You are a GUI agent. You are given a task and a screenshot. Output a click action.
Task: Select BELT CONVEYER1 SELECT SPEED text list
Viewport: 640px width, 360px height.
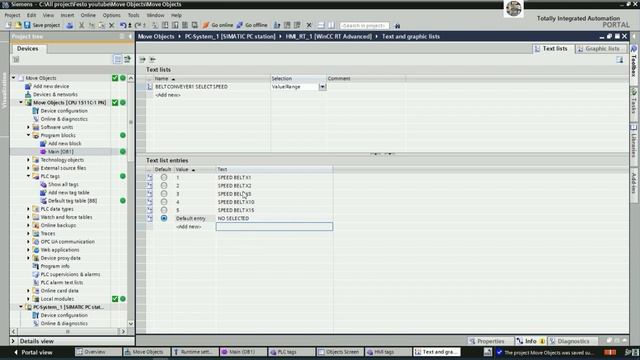click(191, 87)
